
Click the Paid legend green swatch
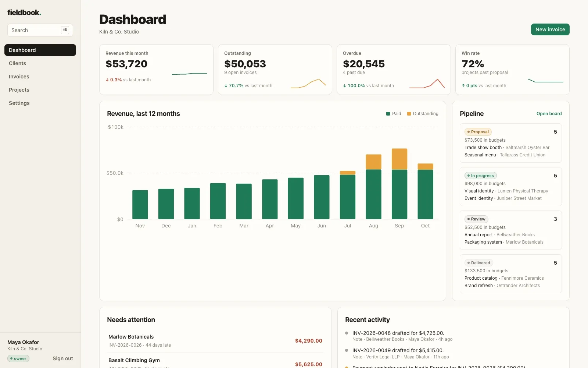pyautogui.click(x=388, y=114)
